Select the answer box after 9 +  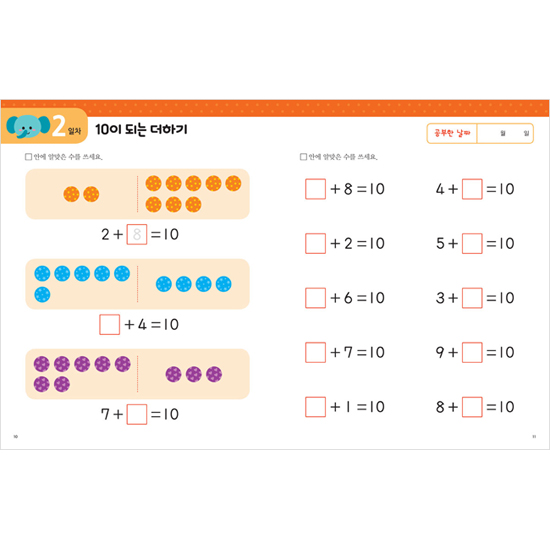[472, 352]
